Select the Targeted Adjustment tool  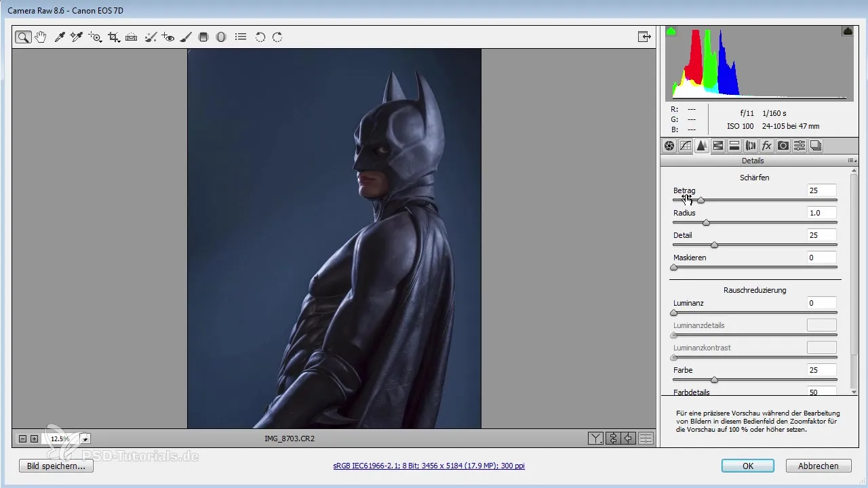[95, 37]
